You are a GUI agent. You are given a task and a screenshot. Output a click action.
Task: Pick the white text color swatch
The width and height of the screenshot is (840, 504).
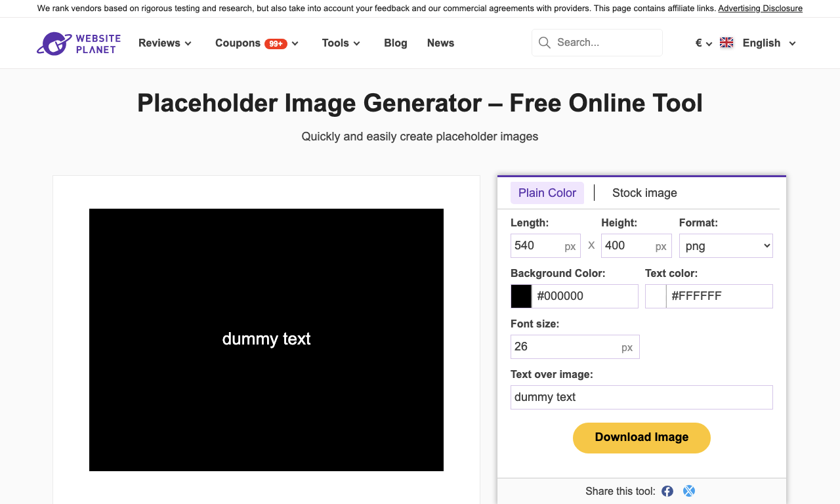[x=656, y=296]
